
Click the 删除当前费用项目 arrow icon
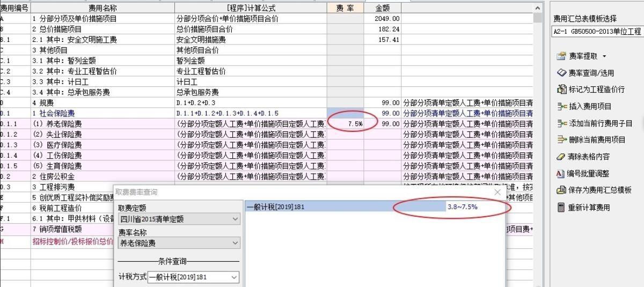click(x=561, y=139)
